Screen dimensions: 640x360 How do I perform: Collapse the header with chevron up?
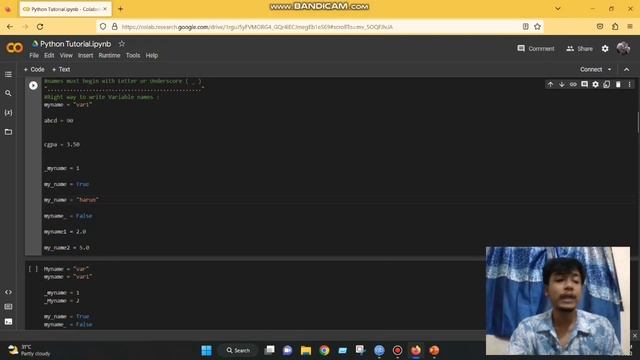pyautogui.click(x=627, y=69)
